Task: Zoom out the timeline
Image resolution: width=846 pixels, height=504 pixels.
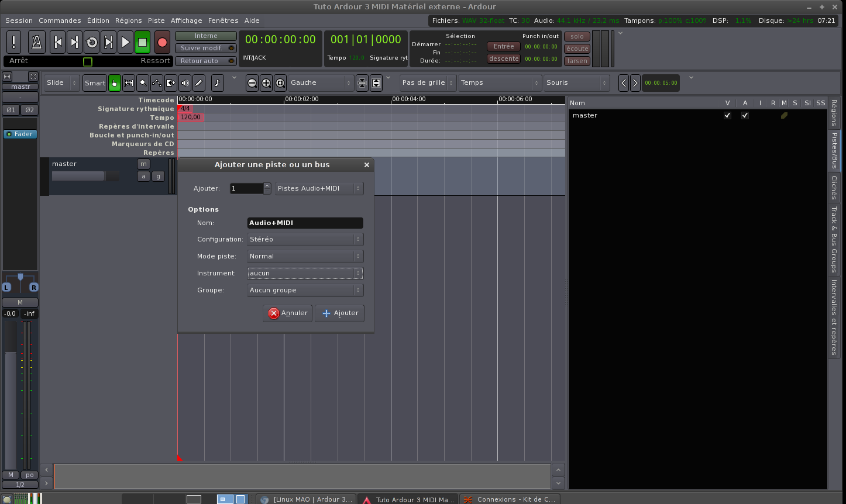Action: [x=252, y=83]
